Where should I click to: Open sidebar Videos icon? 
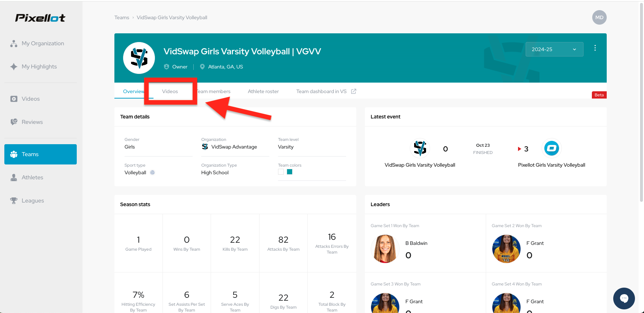[14, 99]
